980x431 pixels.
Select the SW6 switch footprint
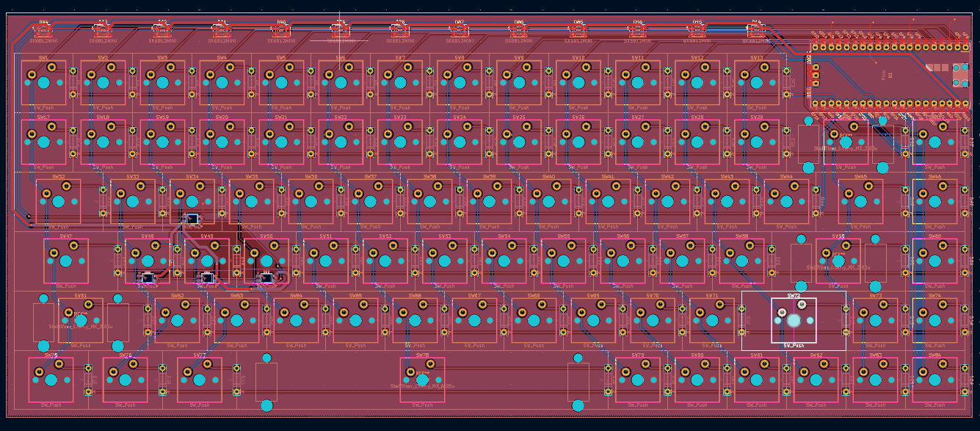tap(341, 82)
